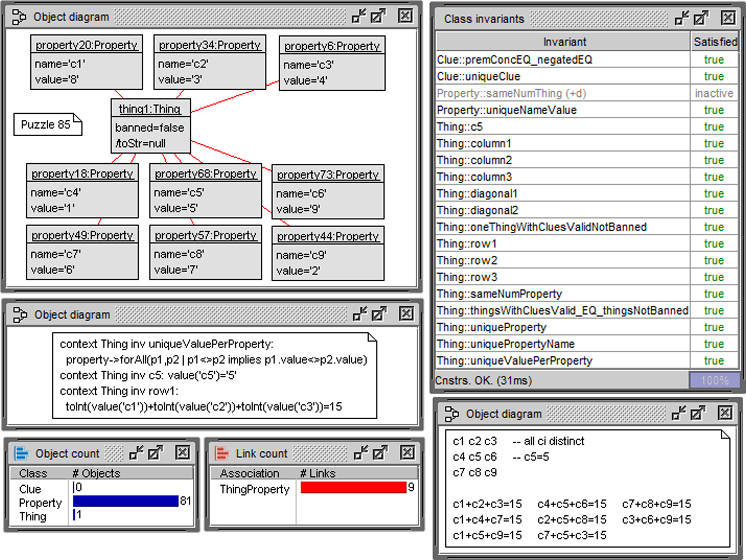The height and width of the screenshot is (560, 746).
Task: Maximize the Object count window
Action: [156, 453]
